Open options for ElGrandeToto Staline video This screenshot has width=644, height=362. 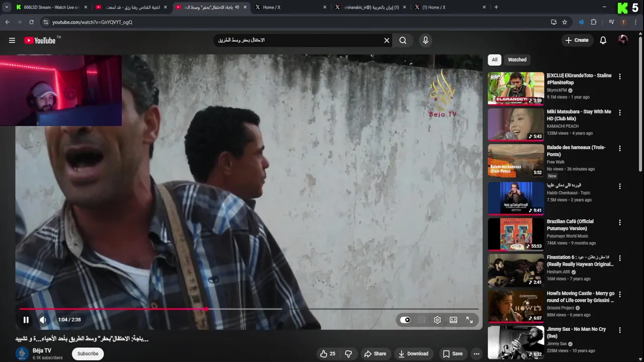point(620,76)
